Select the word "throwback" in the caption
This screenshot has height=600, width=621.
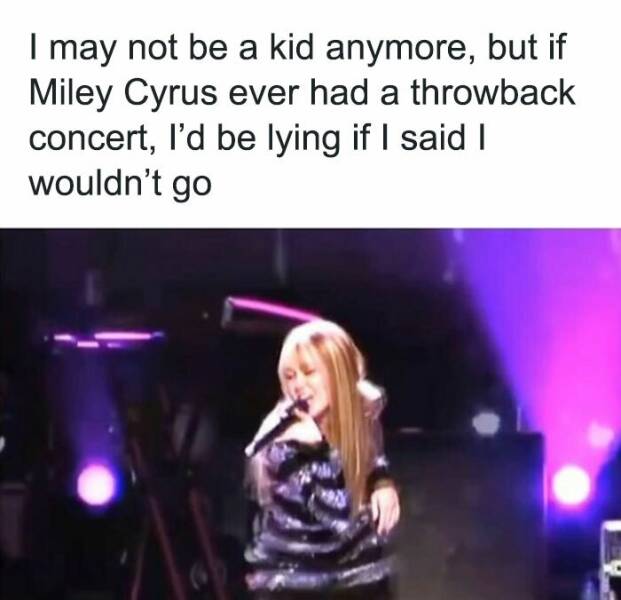[492, 93]
